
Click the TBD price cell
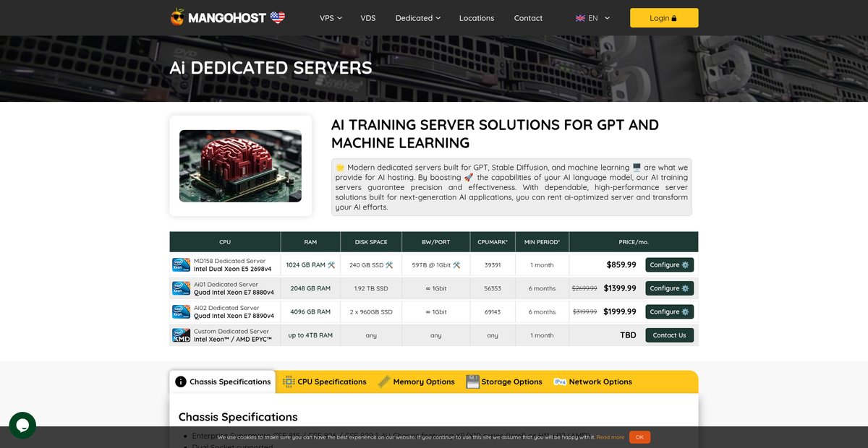coord(628,335)
